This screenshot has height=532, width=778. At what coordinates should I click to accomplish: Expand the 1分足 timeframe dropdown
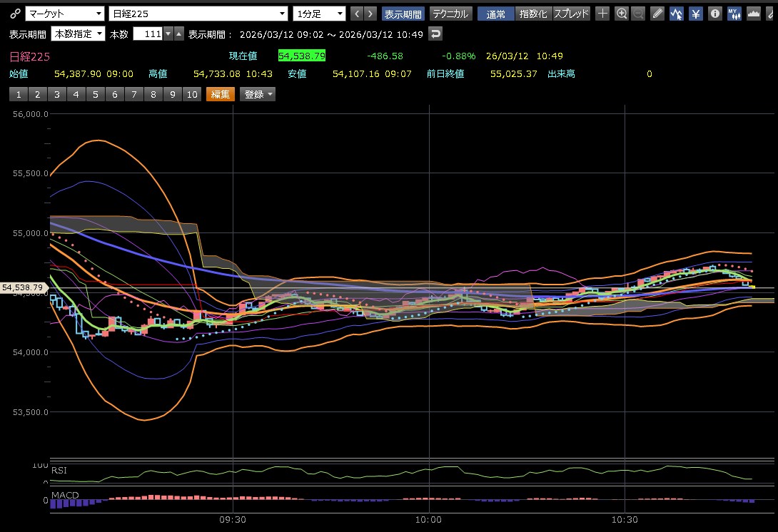(319, 14)
